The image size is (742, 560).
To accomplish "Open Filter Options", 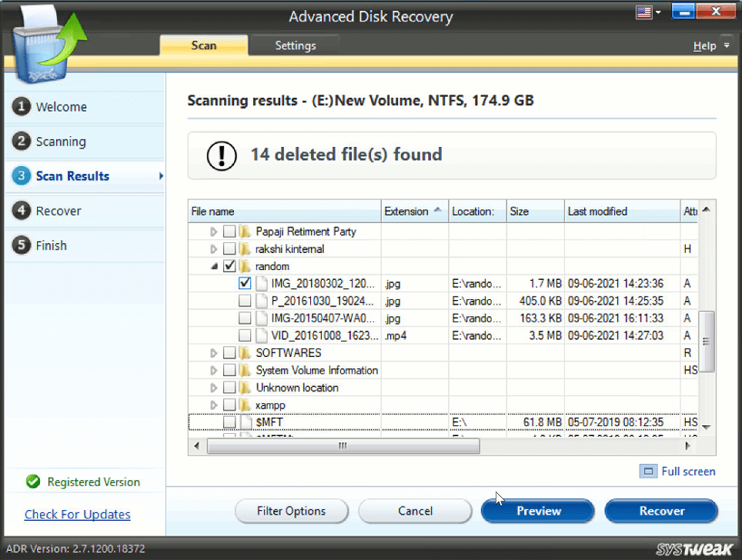I will click(x=291, y=511).
